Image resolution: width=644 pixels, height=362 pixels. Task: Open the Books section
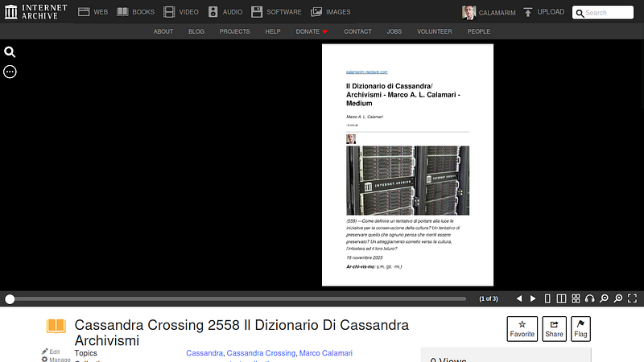pos(135,12)
